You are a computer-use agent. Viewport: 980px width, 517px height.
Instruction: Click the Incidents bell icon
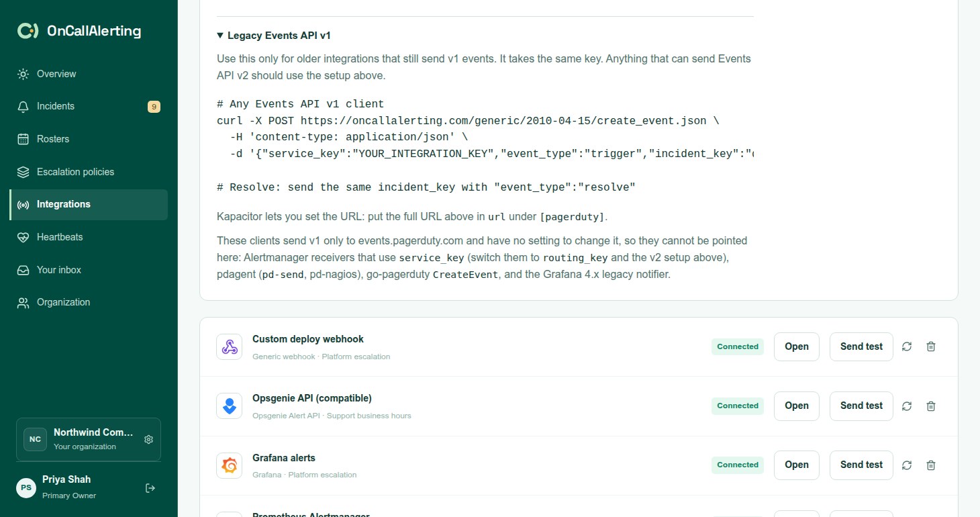pyautogui.click(x=23, y=107)
